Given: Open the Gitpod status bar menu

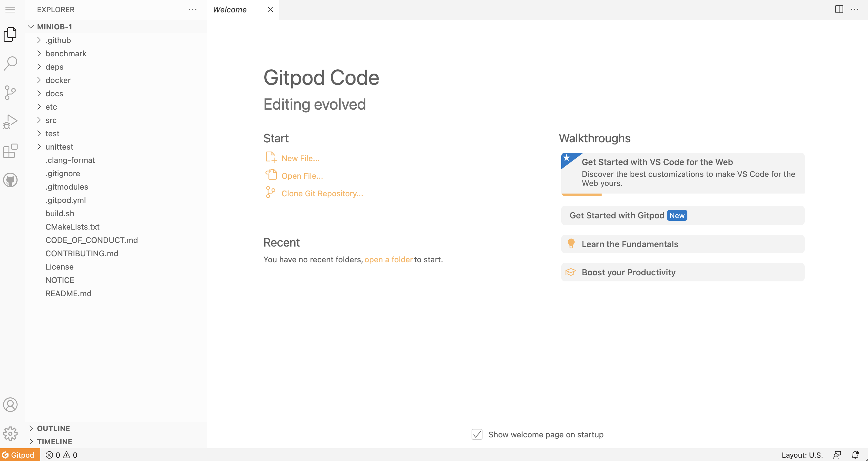Looking at the screenshot, I should [21, 455].
